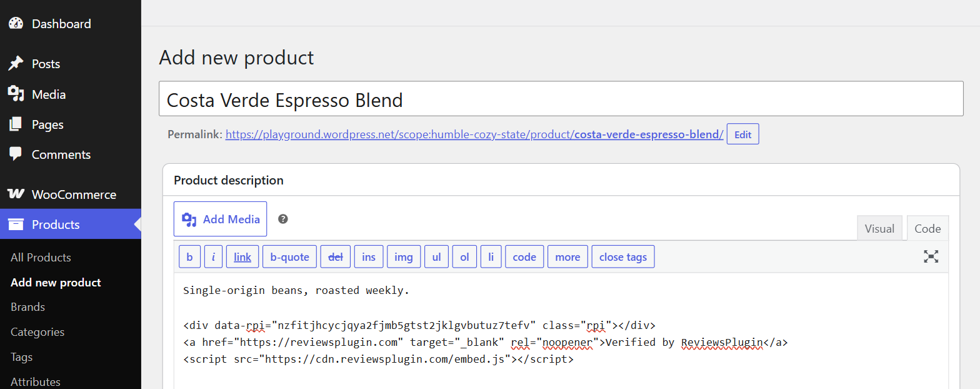
Task: Click the "Add new product" page heading
Action: tap(236, 58)
